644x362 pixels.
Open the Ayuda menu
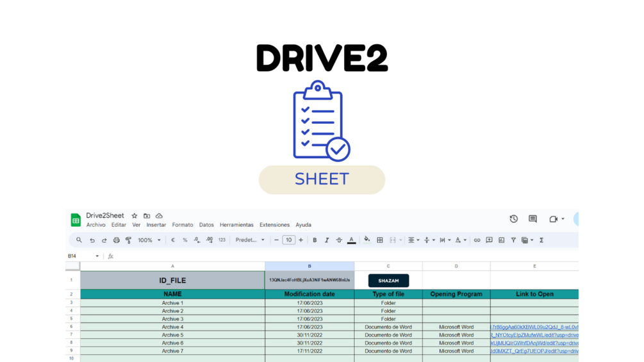[x=304, y=225]
